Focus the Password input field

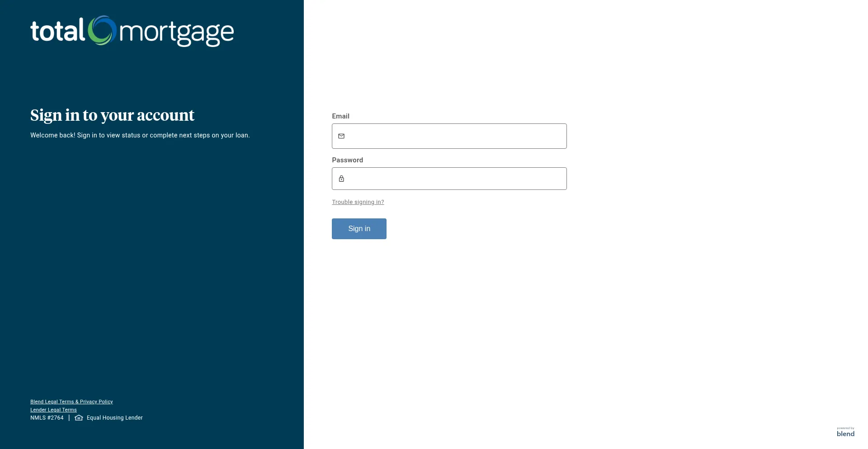(449, 179)
